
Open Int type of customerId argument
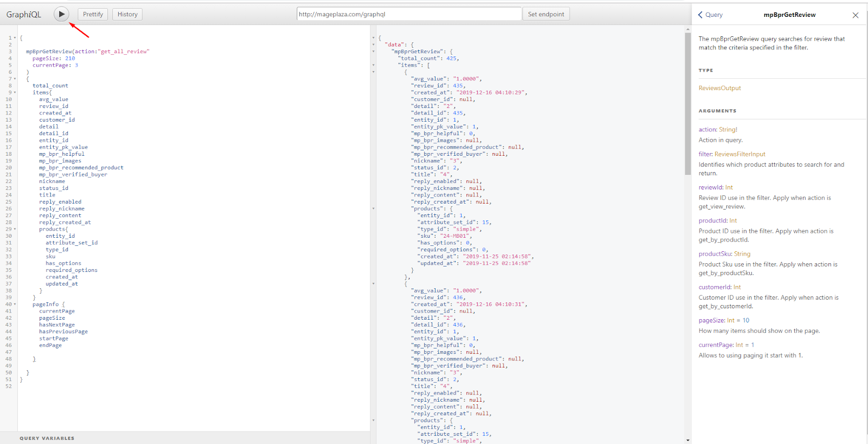(737, 287)
